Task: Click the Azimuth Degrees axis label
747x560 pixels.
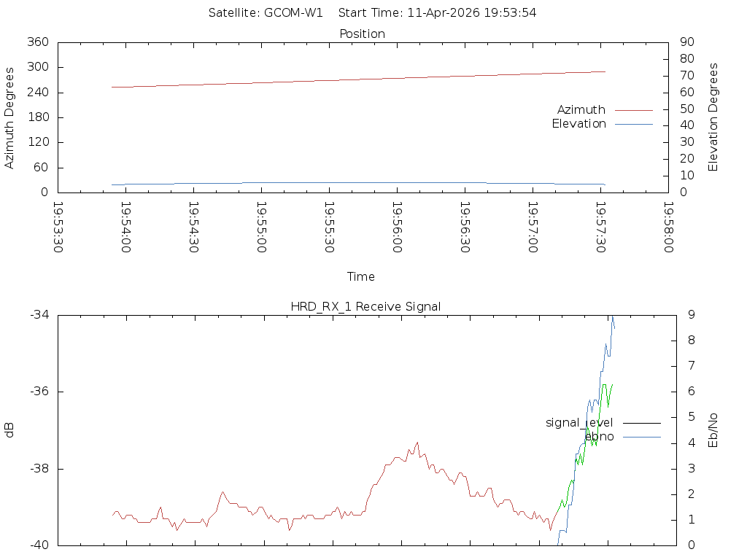Action: pos(9,117)
